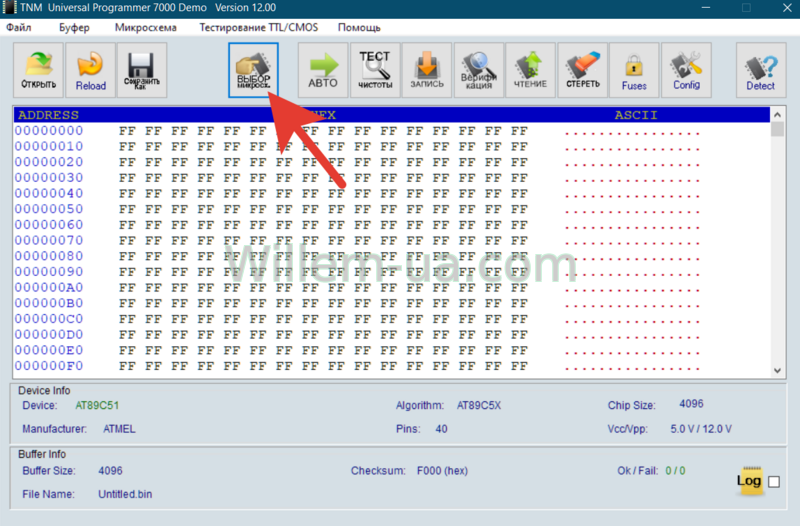Open the Файл menu
The image size is (800, 526).
19,28
